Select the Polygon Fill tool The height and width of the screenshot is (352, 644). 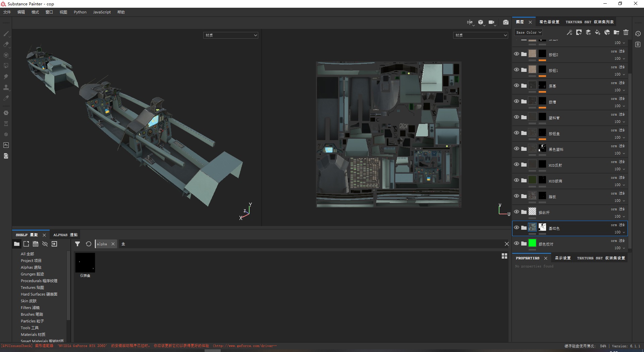pyautogui.click(x=6, y=66)
